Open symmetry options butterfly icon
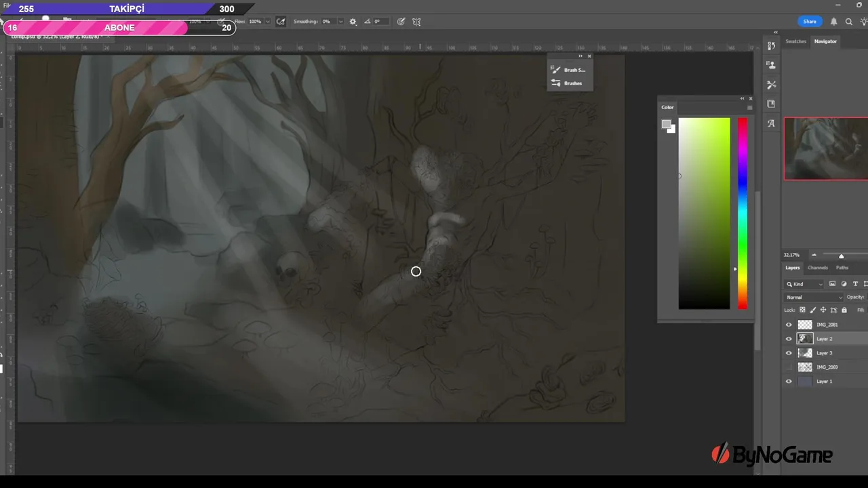Screen dimensions: 868x488 click(x=416, y=22)
